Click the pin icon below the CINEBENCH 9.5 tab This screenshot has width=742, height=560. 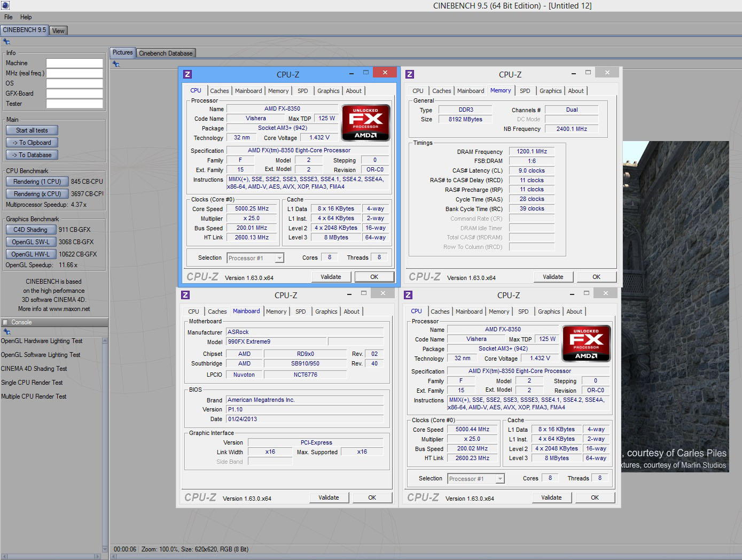pos(6,42)
